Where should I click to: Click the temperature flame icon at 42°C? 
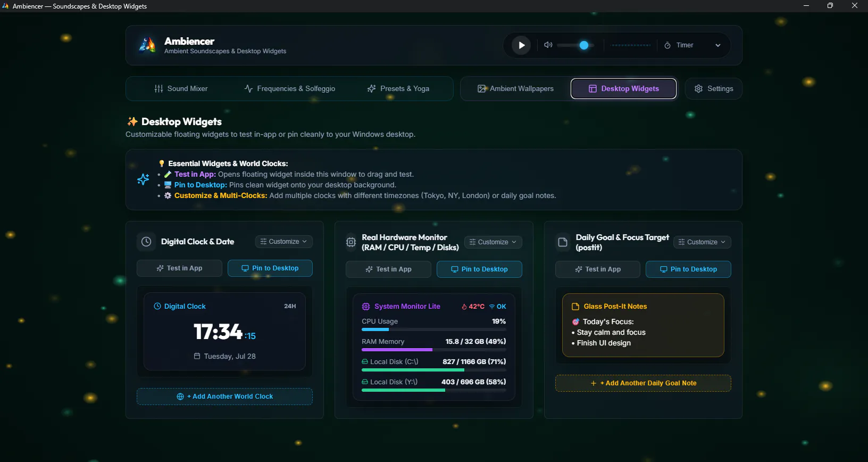click(464, 307)
